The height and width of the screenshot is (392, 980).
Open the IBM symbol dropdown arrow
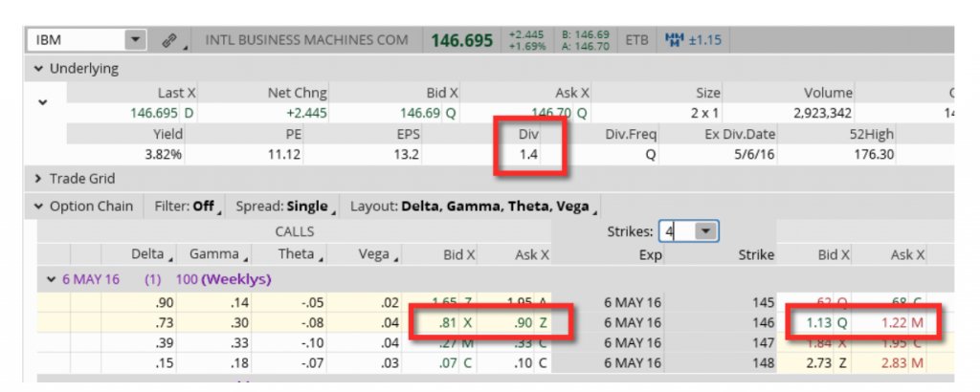135,40
